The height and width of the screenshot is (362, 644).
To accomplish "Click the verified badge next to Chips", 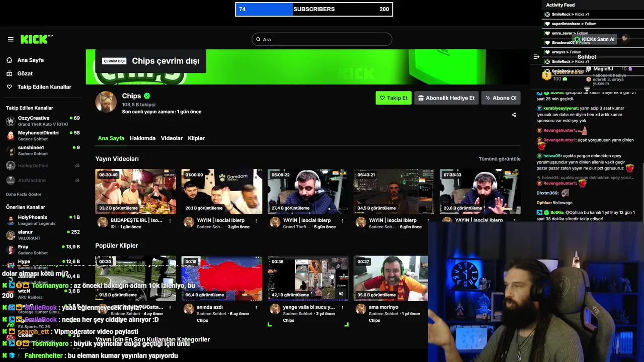I will click(x=147, y=96).
